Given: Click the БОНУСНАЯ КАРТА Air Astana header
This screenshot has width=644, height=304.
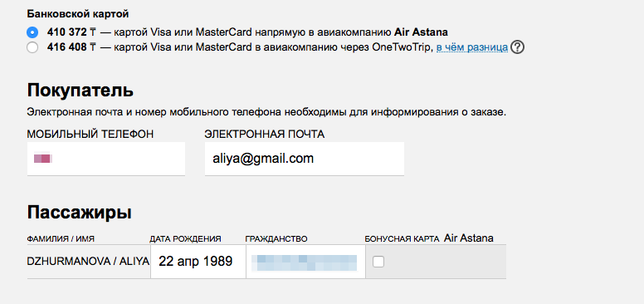Looking at the screenshot, I should tap(429, 238).
